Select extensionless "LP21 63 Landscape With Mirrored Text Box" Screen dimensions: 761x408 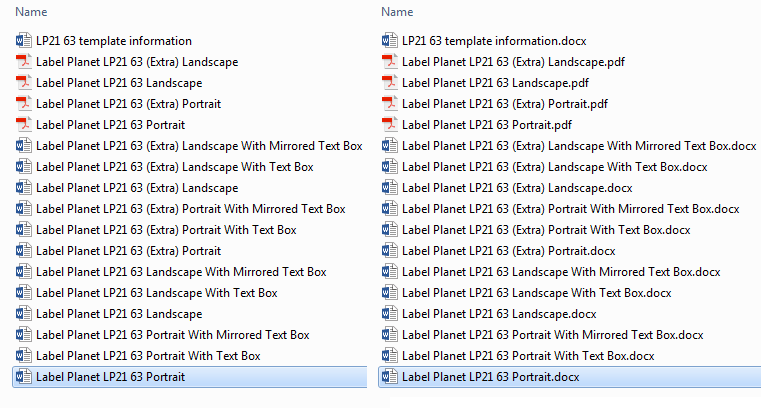(x=181, y=272)
